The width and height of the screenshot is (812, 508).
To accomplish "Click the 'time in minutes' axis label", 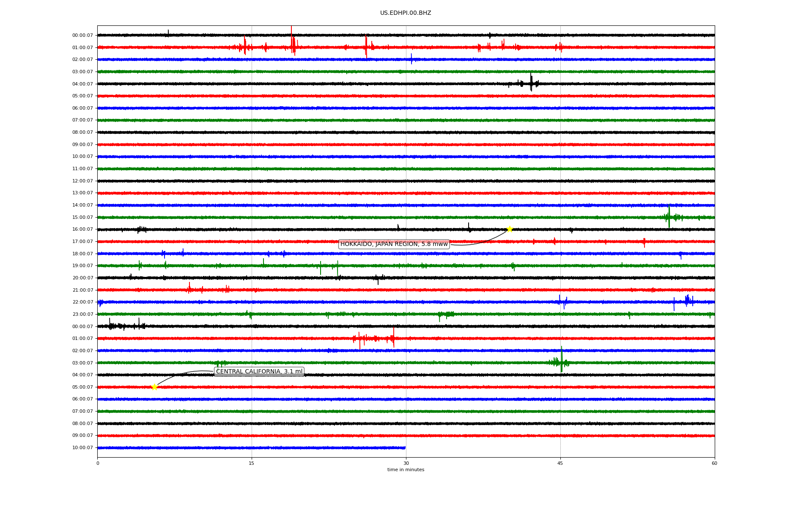I will click(x=406, y=469).
